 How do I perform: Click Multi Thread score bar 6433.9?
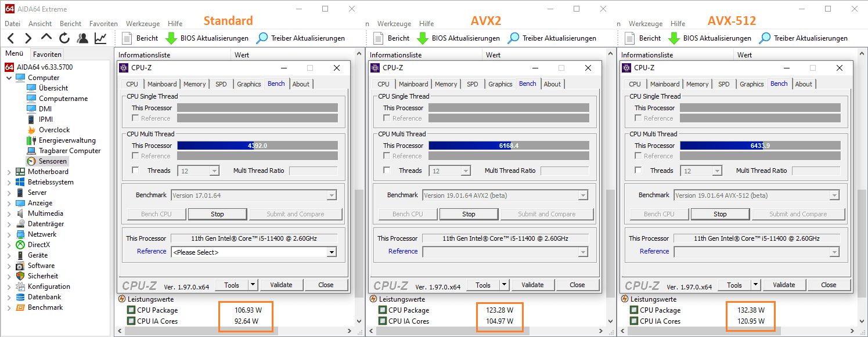[x=760, y=146]
